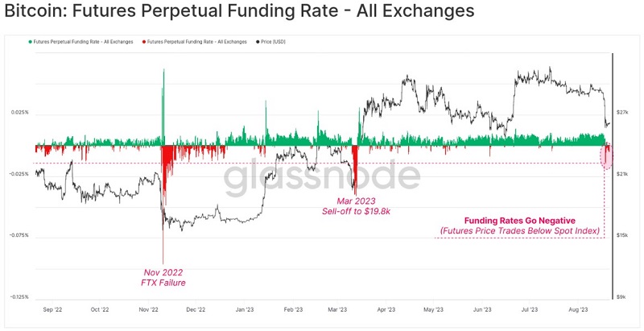Click the chart title Bitcoin Futures Perpetual Funding Rate
Image resolution: width=644 pixels, height=331 pixels.
pos(238,12)
